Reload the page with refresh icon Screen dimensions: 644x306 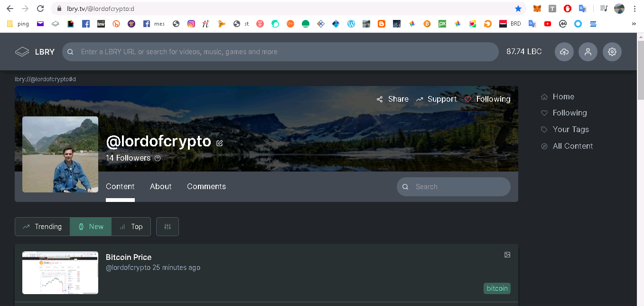click(40, 9)
